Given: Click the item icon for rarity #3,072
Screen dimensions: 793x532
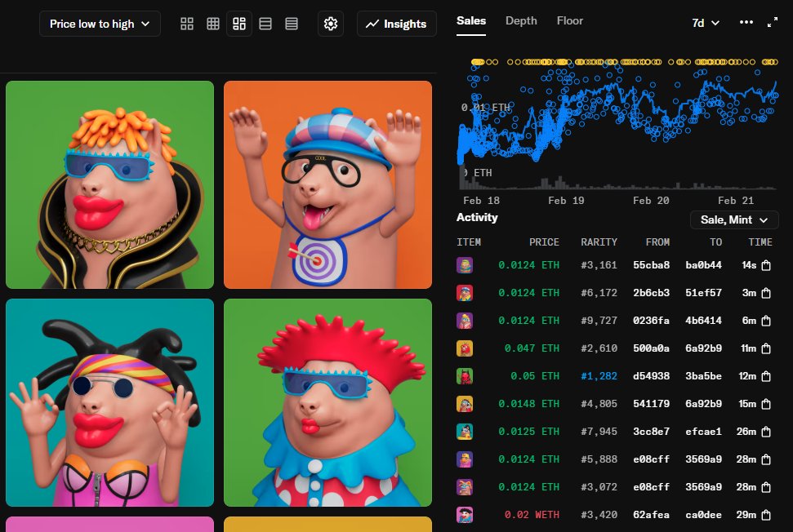Looking at the screenshot, I should [x=465, y=487].
